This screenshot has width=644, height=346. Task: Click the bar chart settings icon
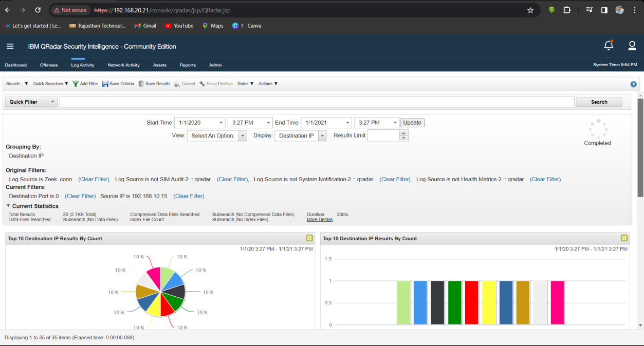click(x=624, y=238)
